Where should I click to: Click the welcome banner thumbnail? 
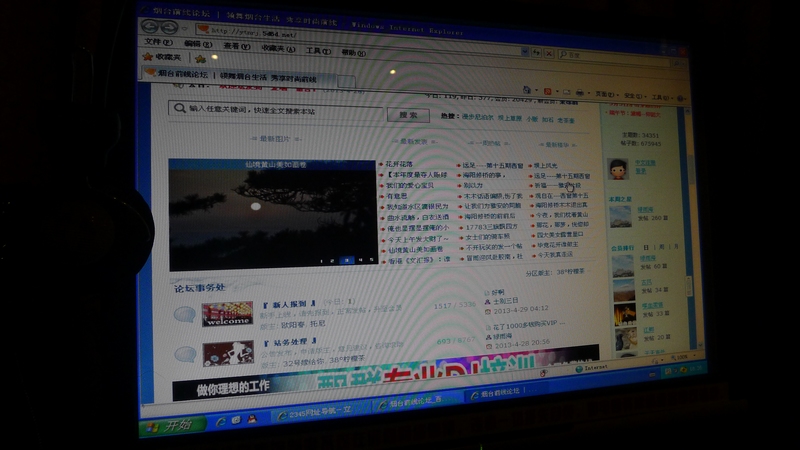coord(227,314)
